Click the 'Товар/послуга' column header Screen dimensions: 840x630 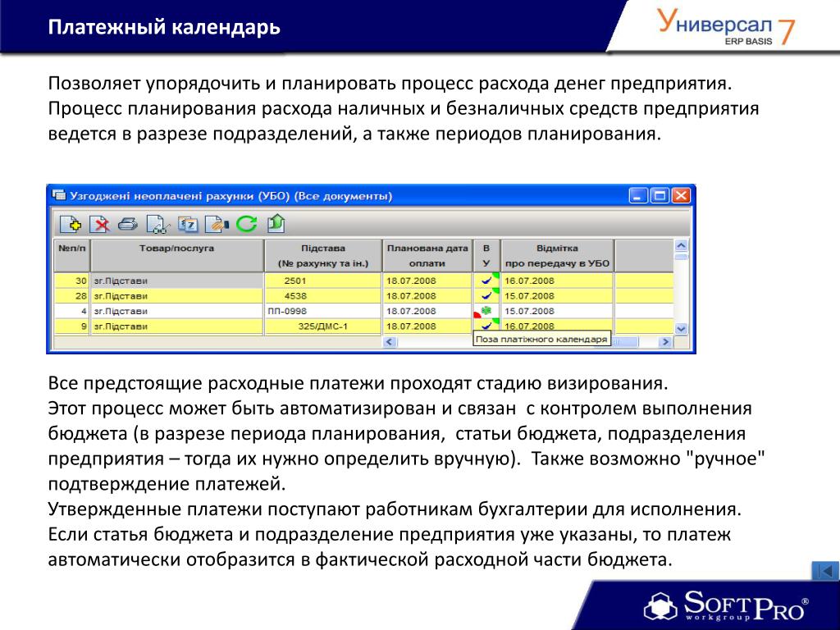coord(177,256)
